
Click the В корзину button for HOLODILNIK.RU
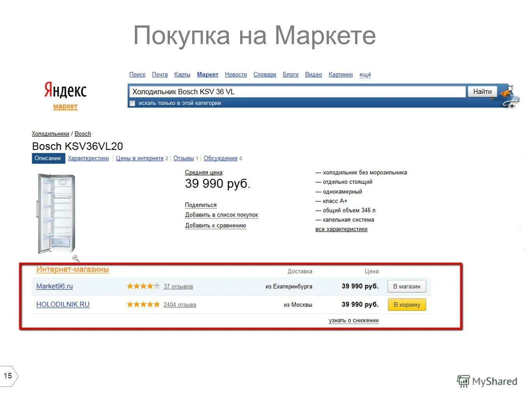click(407, 304)
